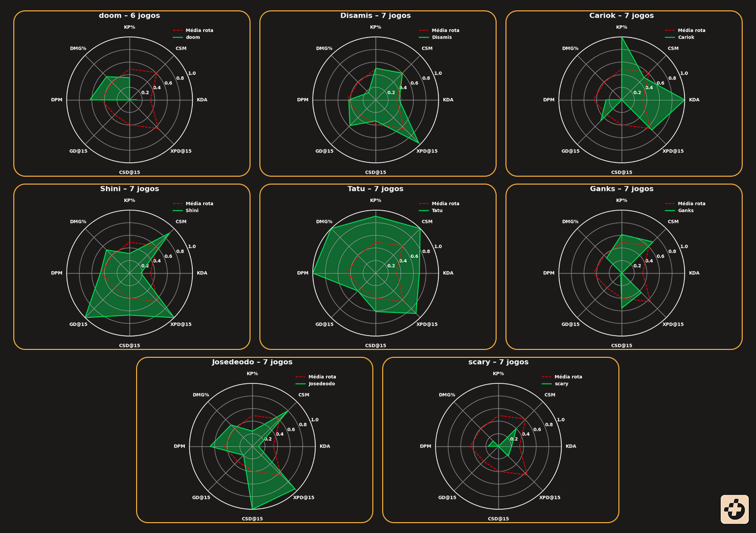Viewport: 756px width, 533px height.
Task: Select the 'Shini – 7 jogos' title
Action: tap(129, 189)
